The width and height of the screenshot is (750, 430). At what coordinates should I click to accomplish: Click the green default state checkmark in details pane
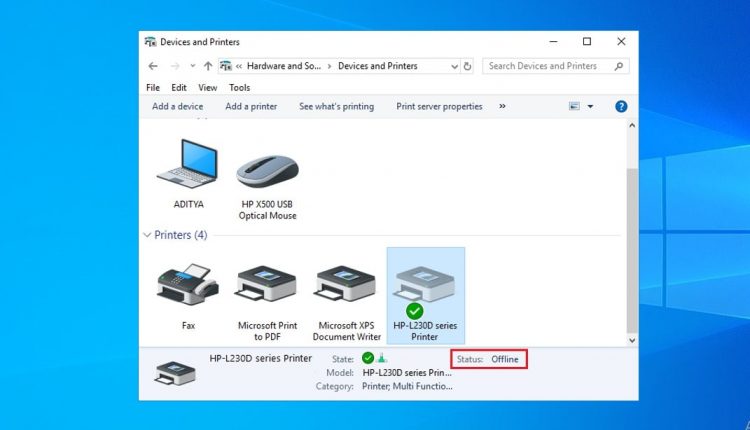368,358
